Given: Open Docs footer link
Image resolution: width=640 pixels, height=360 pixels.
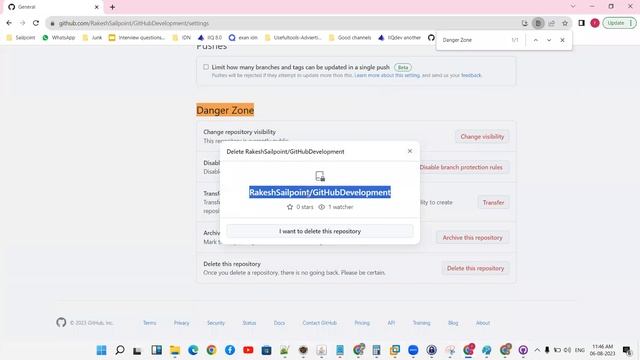Looking at the screenshot, I should tap(279, 323).
